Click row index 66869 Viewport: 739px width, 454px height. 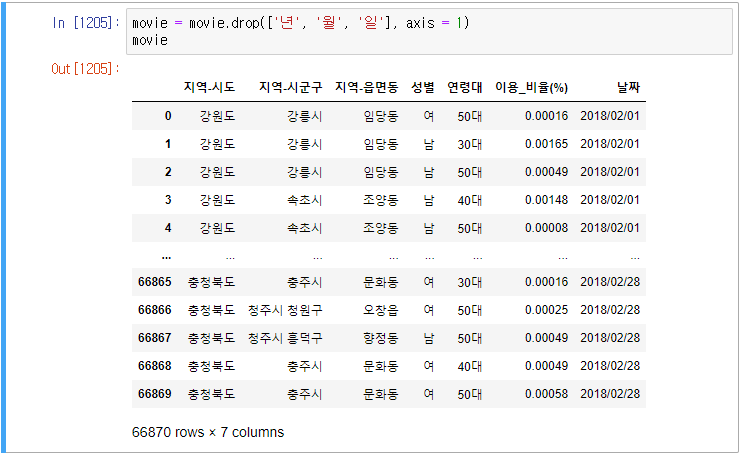(155, 394)
